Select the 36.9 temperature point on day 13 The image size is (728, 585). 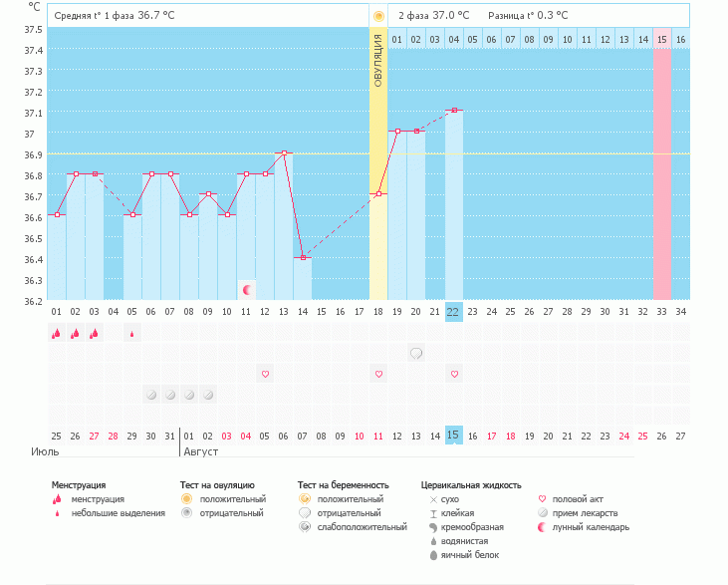(x=284, y=153)
